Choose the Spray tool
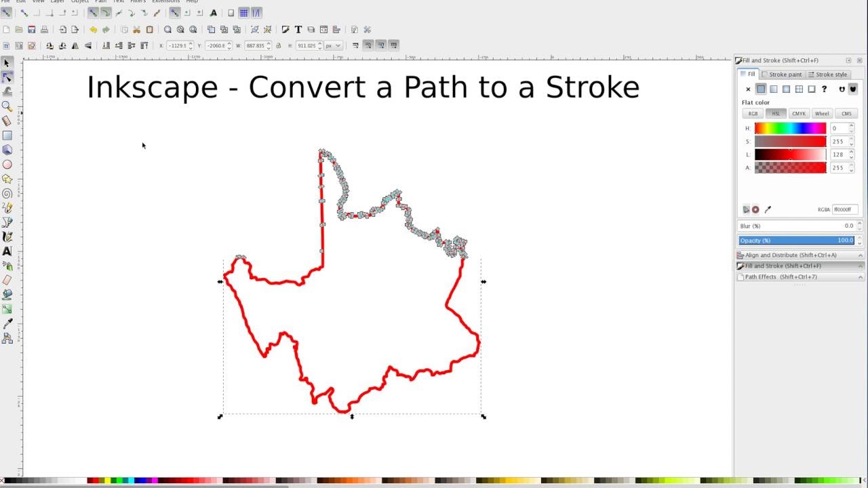Viewport: 868px width, 488px height. [7, 266]
